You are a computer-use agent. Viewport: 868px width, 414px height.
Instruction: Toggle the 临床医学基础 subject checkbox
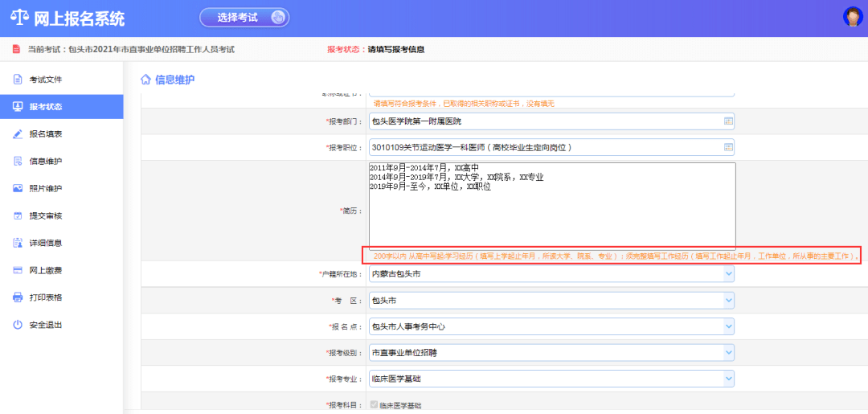[x=374, y=404]
